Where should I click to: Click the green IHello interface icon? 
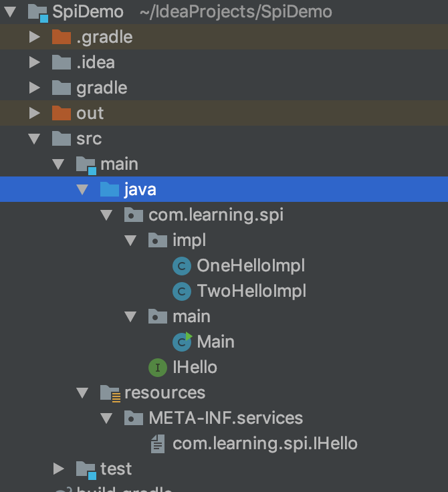pyautogui.click(x=158, y=368)
